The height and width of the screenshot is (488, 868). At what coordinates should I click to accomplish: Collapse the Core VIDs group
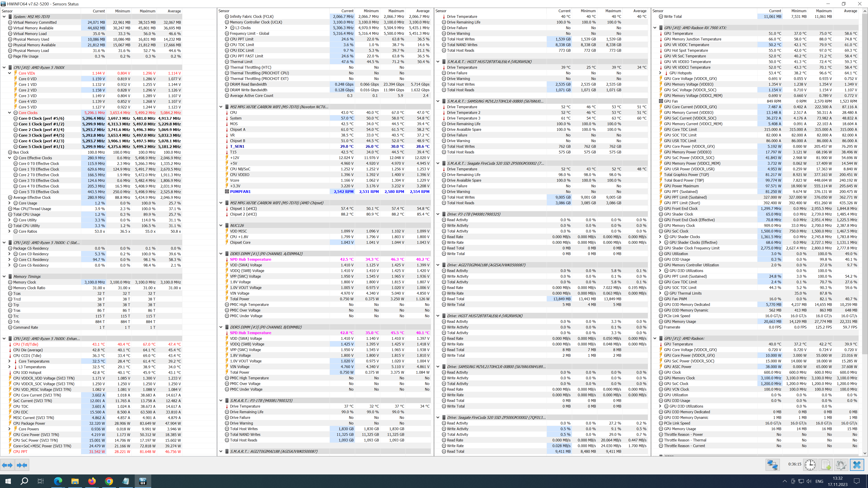tap(9, 73)
